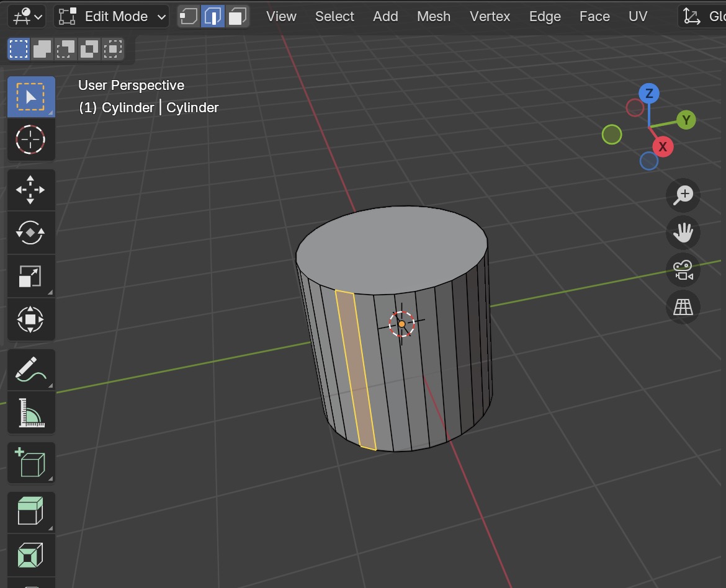Click the Zoom view gizmo button
Image resolution: width=726 pixels, height=588 pixels.
click(x=683, y=195)
